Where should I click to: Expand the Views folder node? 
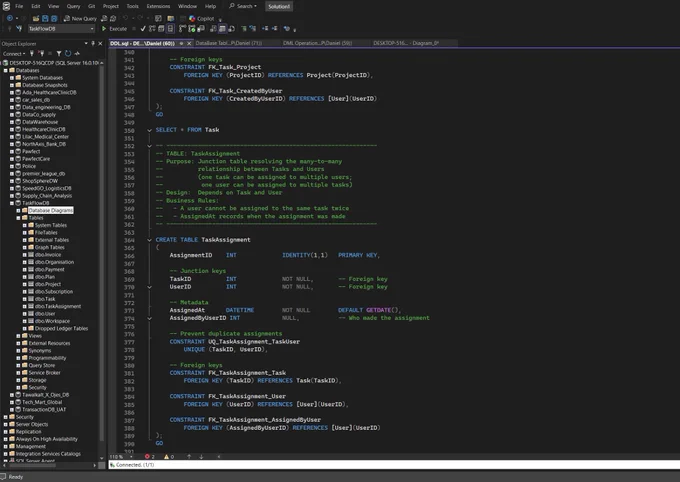[19, 336]
